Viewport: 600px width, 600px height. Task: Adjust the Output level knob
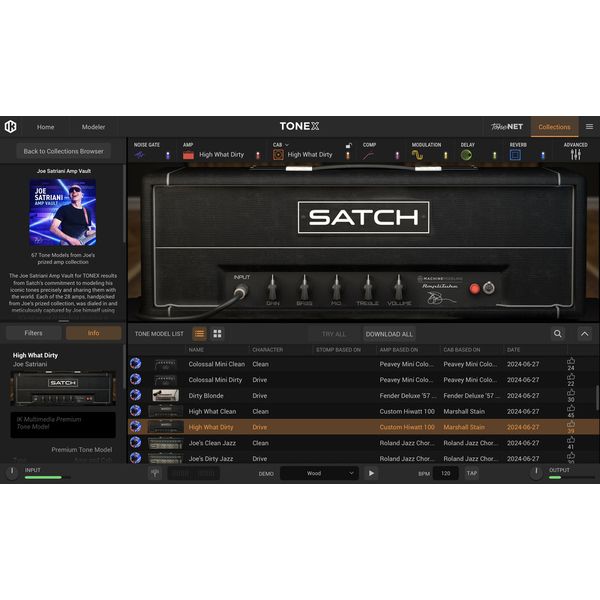click(536, 472)
